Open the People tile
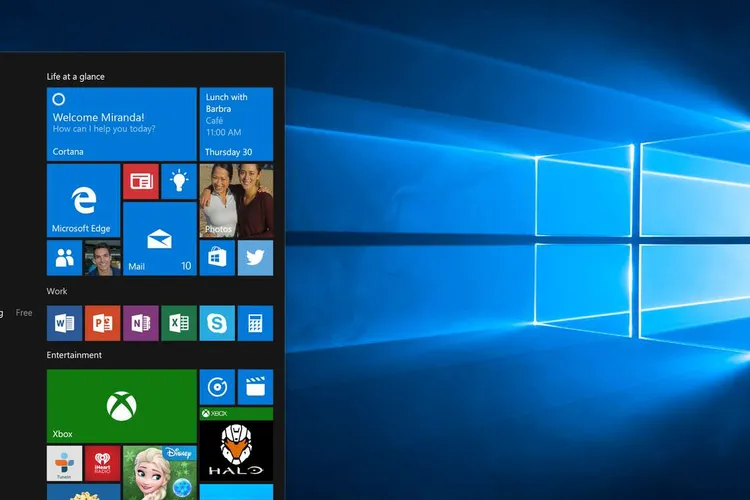The height and width of the screenshot is (500, 750). 64,258
